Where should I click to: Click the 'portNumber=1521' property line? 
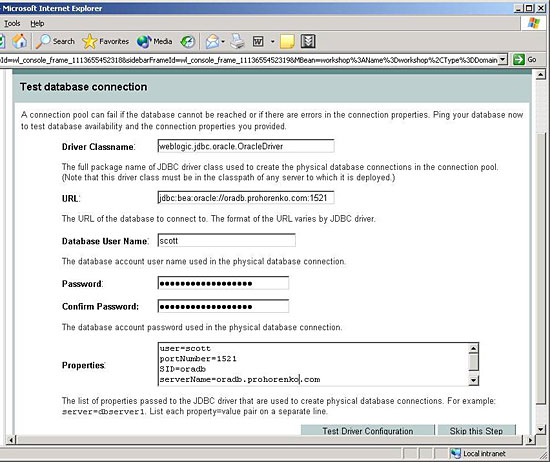click(198, 359)
